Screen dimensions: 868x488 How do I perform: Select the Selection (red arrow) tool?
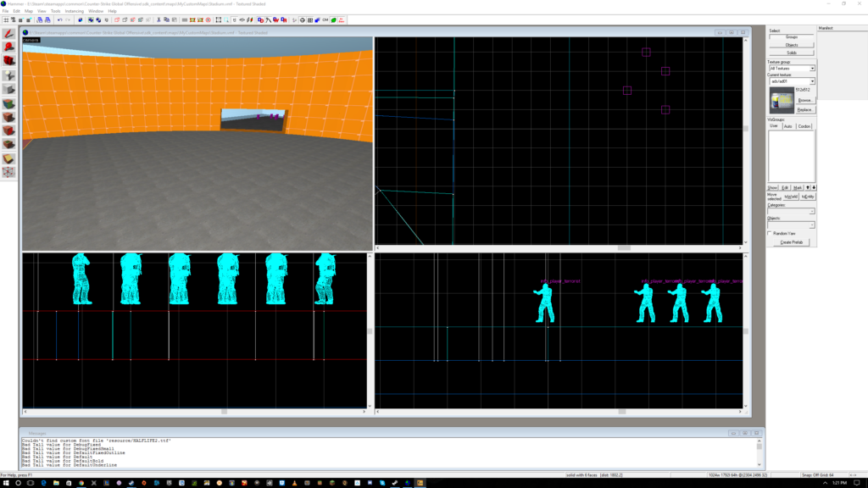pos(8,34)
